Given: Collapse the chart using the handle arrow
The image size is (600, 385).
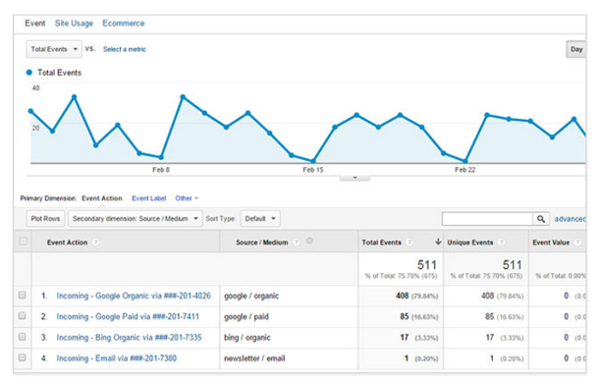Looking at the screenshot, I should point(355,178).
